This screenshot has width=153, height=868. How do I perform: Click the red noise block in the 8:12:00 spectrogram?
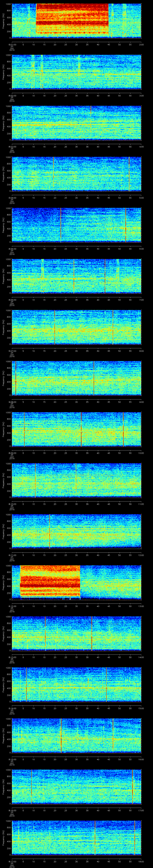tap(50, 581)
